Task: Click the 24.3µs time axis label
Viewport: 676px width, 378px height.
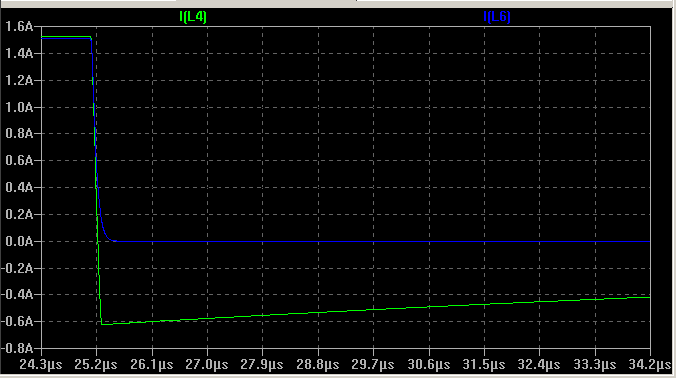Action: (x=41, y=365)
